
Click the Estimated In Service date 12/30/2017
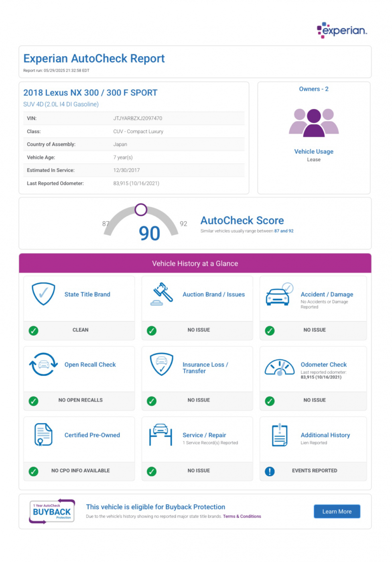pos(126,170)
